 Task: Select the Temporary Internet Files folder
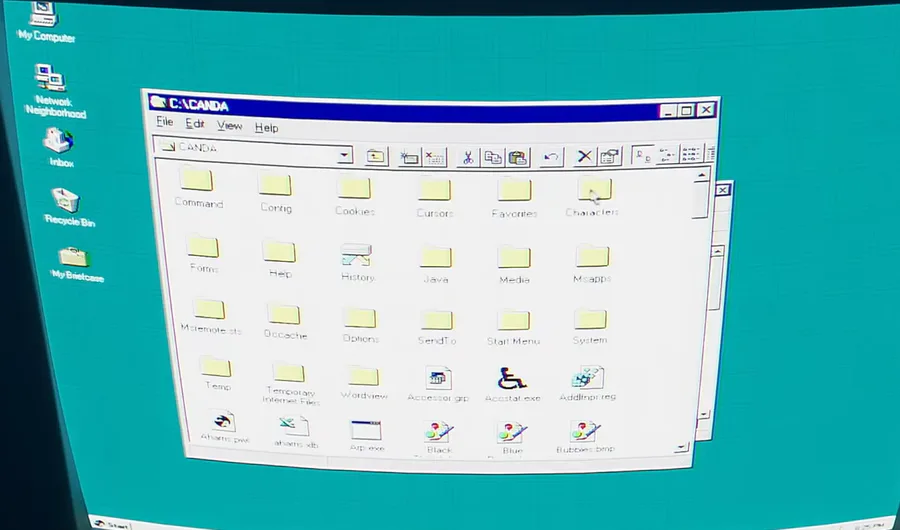pyautogui.click(x=290, y=384)
